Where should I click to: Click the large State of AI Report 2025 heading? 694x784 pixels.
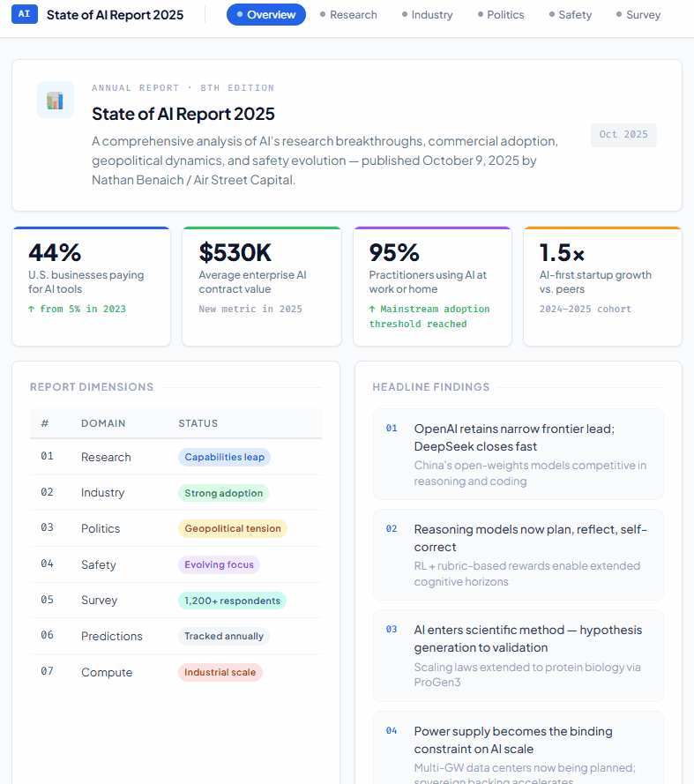(183, 114)
